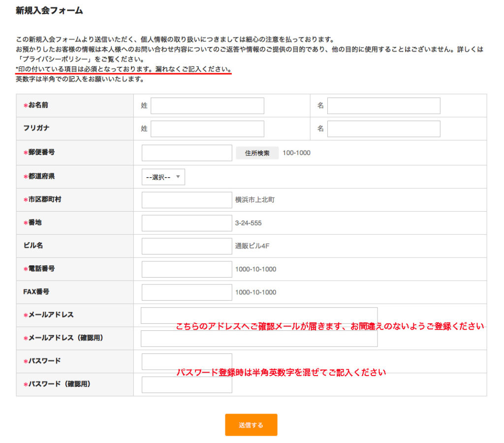Click the 市区郡町村 city input field
The image size is (504, 443).
pos(187,200)
